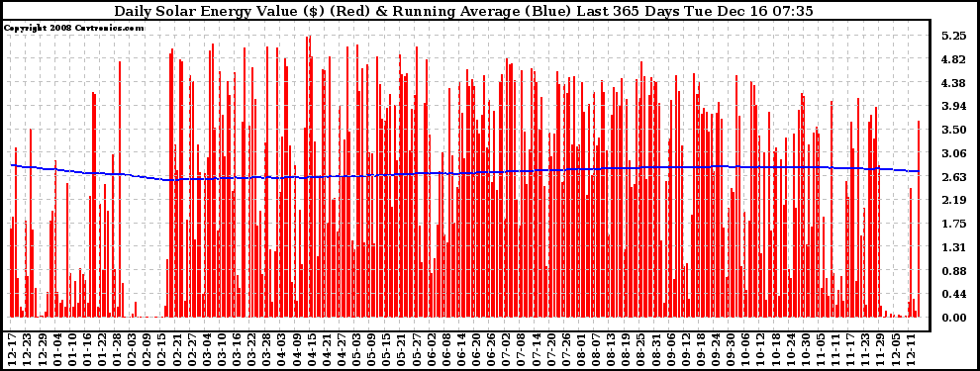Select the 1.75 y-axis value
Image resolution: width=980 pixels, height=371 pixels.
[953, 225]
